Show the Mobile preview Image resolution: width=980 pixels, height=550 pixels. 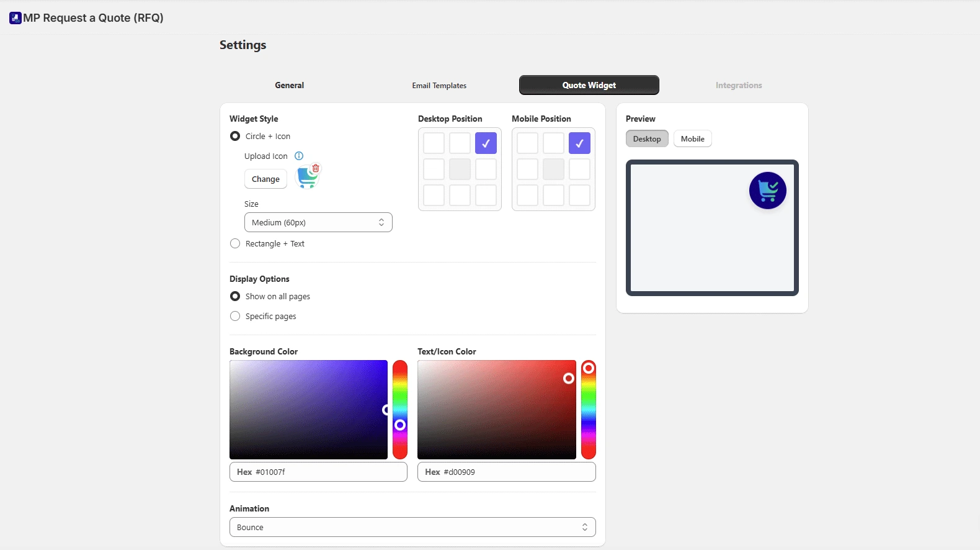(693, 138)
